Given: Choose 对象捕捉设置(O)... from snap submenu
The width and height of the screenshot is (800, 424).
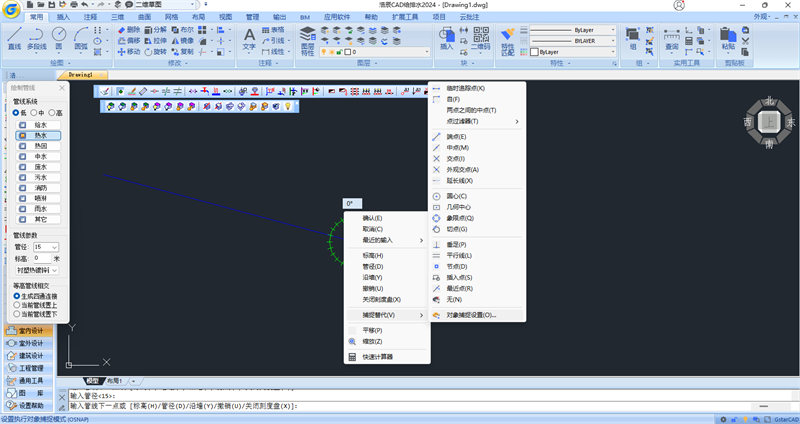Looking at the screenshot, I should (471, 315).
